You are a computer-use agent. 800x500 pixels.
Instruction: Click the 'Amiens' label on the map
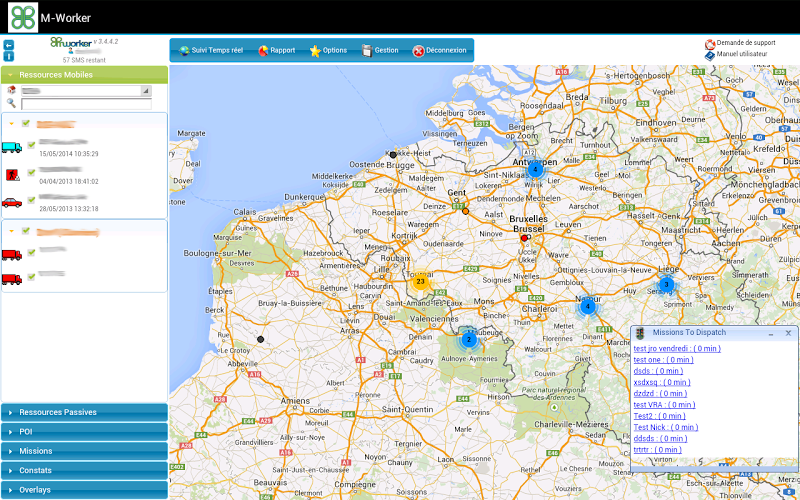coord(297,401)
